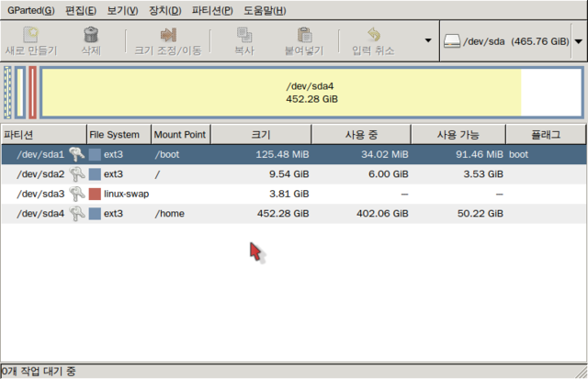Click the key lock icon on /dev/sda3
The height and width of the screenshot is (379, 588).
click(x=77, y=194)
